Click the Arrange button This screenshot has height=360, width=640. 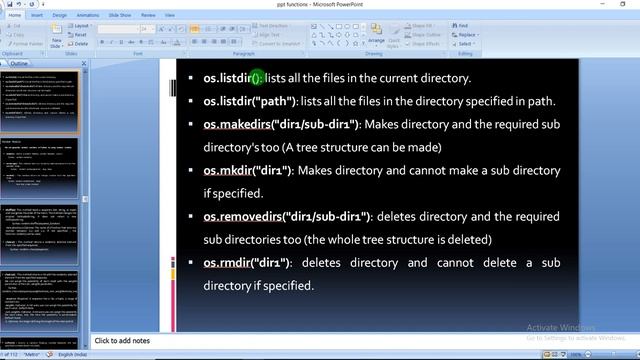376,34
